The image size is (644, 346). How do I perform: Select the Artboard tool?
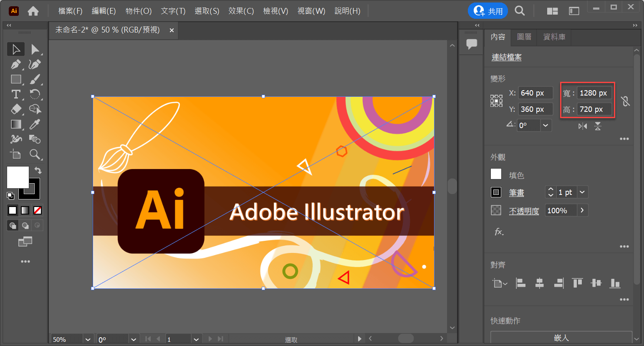16,154
